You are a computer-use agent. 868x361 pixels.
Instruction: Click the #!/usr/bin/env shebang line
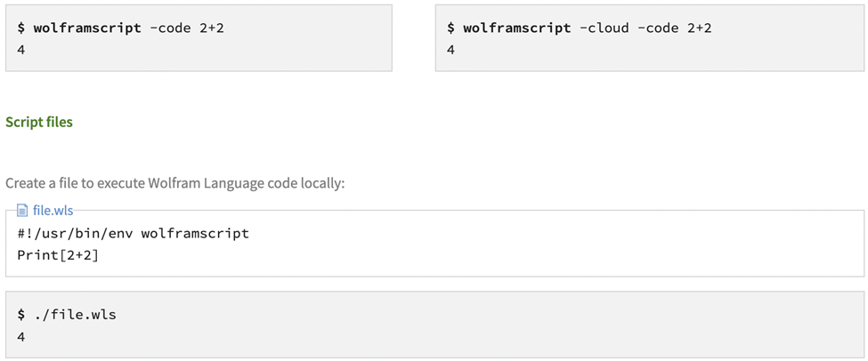point(133,234)
